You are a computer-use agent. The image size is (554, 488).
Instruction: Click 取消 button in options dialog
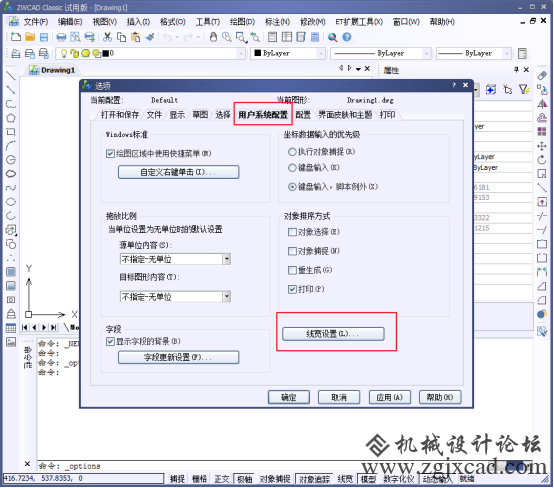click(x=339, y=397)
